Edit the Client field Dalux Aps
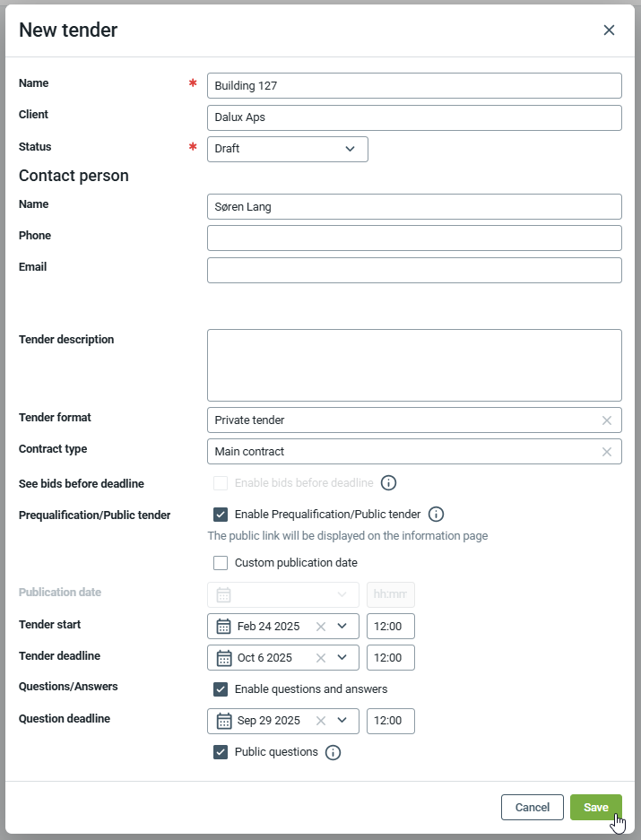Screen dimensions: 641x840 pos(414,117)
